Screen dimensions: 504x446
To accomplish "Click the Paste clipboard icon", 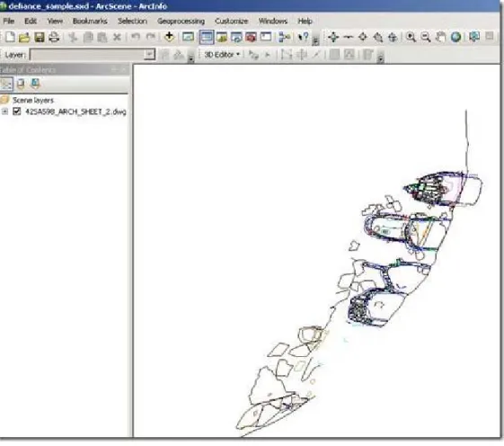I will tap(102, 38).
